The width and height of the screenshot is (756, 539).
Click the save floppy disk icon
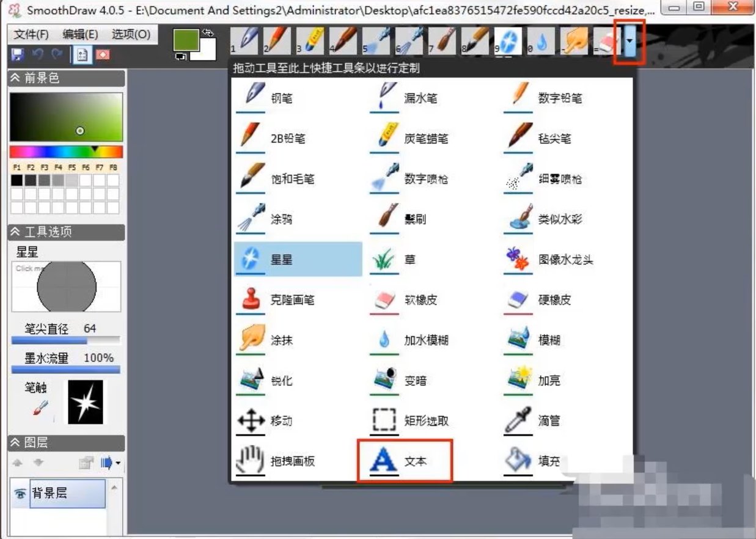(x=17, y=54)
